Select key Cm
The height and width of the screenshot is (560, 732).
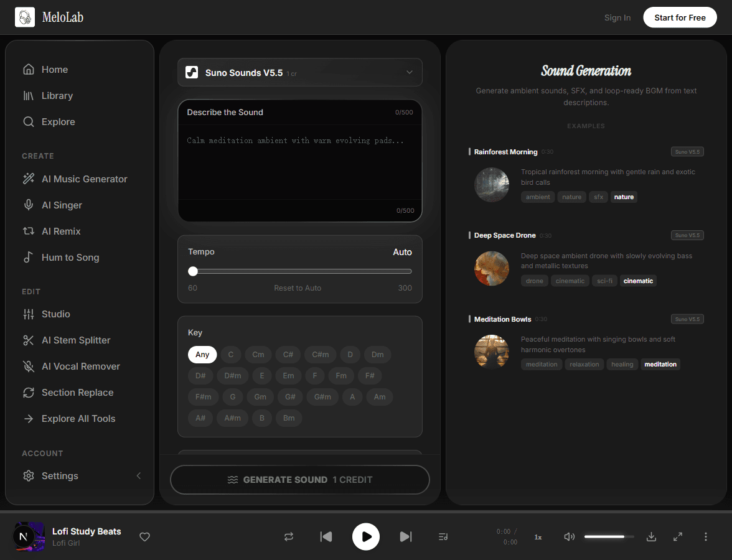[258, 355]
